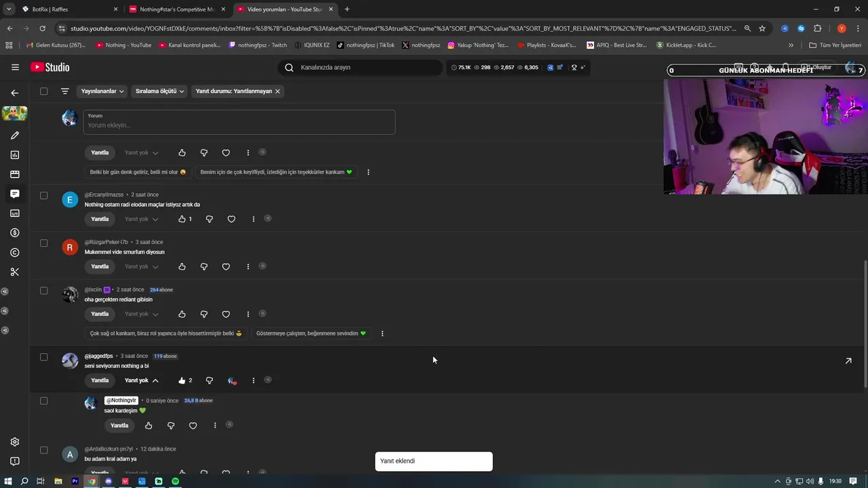
Task: Like the @Ercanyilmazss comment
Action: [182, 219]
